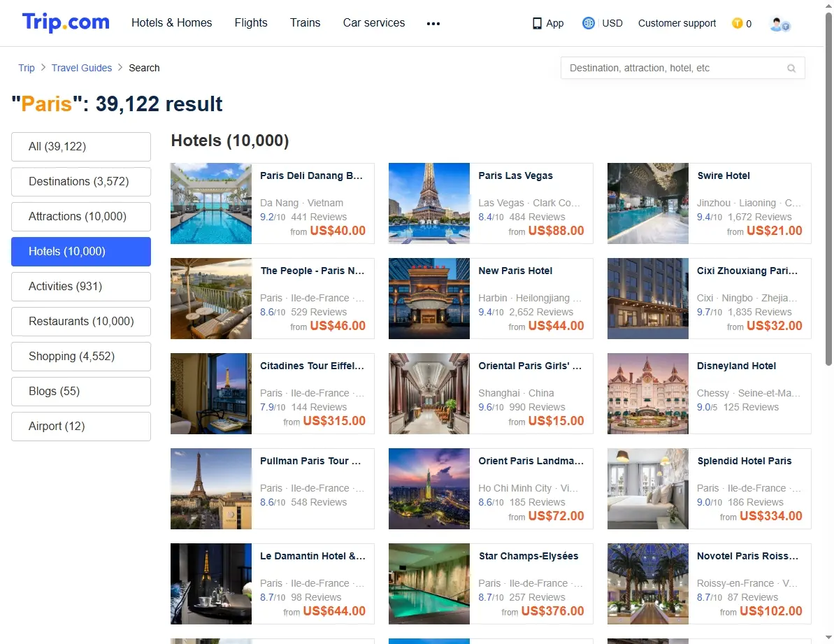This screenshot has height=644, width=834.
Task: Click 2,652 Reviews text
Action: tap(541, 312)
